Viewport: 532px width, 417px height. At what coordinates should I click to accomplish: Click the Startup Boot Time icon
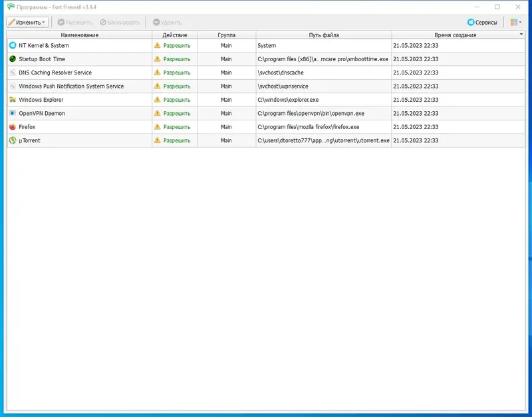(x=13, y=59)
